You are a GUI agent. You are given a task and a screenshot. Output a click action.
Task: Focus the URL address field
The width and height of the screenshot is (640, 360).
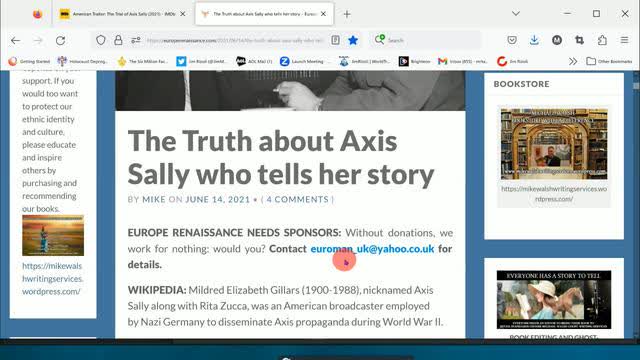tap(235, 40)
